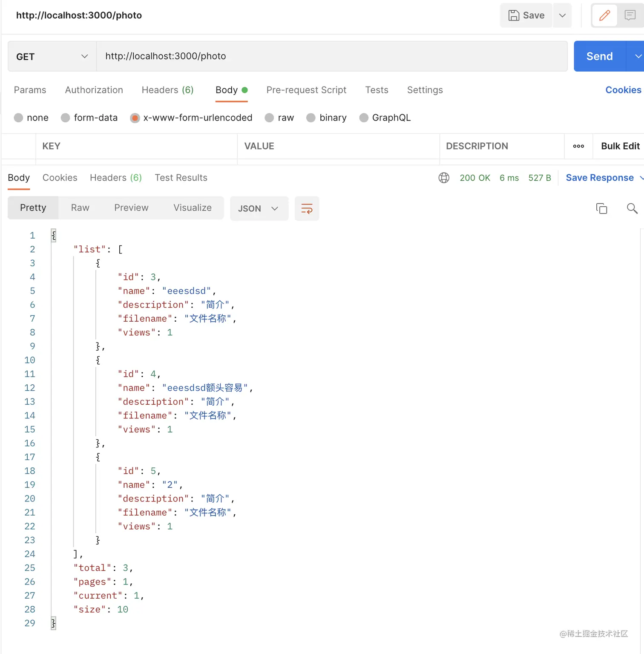Click the Save floppy disk button
644x654 pixels.
pyautogui.click(x=526, y=16)
